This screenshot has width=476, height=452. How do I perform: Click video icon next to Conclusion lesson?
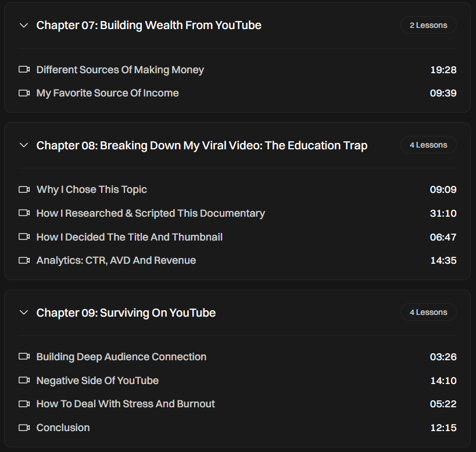(24, 428)
